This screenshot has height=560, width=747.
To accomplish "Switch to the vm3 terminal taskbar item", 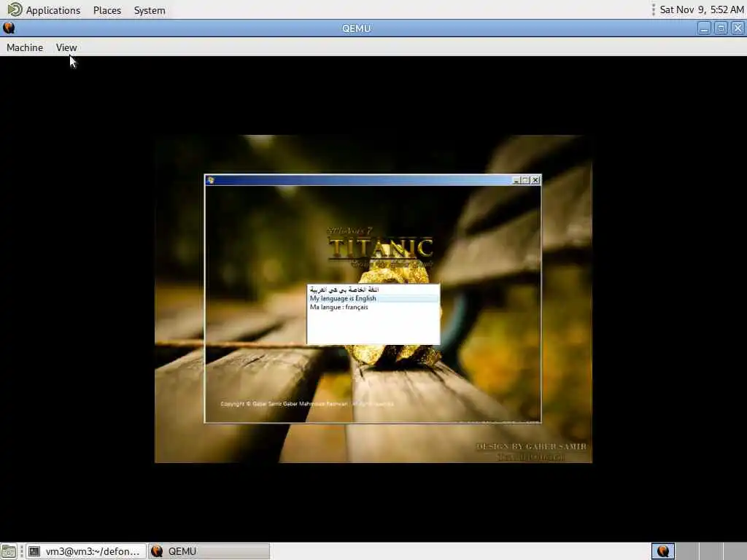I will pyautogui.click(x=86, y=551).
